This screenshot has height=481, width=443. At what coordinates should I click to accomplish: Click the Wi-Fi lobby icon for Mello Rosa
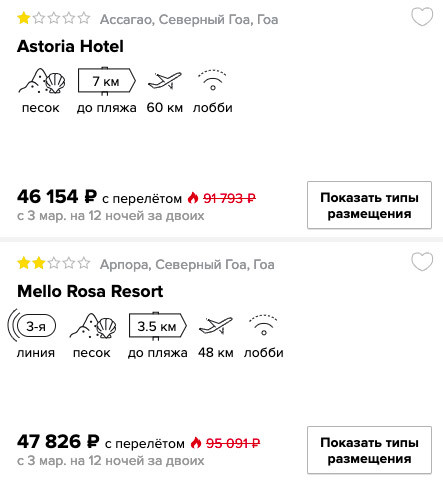pos(264,325)
